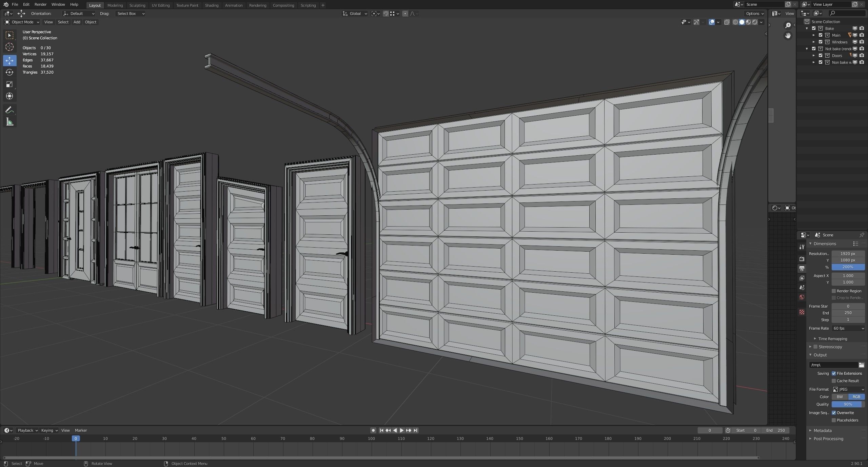Select the Measure tool
This screenshot has width=868, height=467.
(x=9, y=122)
